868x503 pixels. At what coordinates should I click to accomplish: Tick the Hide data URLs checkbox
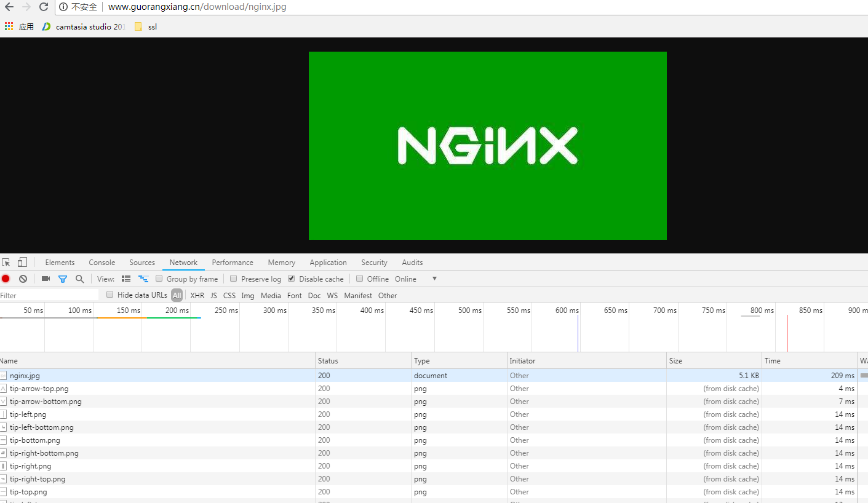(x=110, y=295)
